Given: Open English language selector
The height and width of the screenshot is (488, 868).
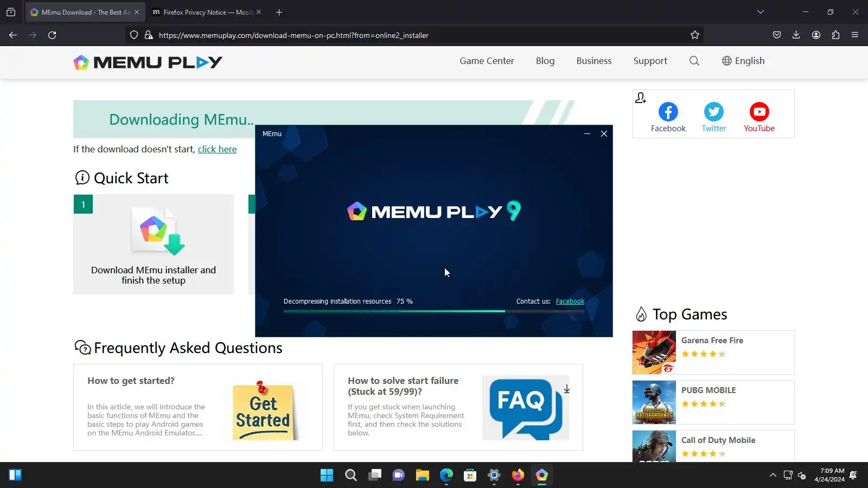Looking at the screenshot, I should (743, 61).
